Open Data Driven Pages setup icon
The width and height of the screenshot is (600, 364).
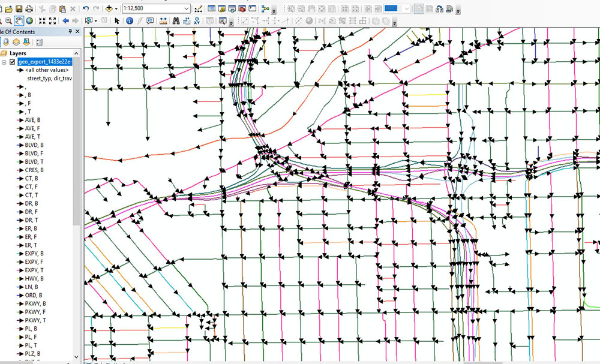449,8
